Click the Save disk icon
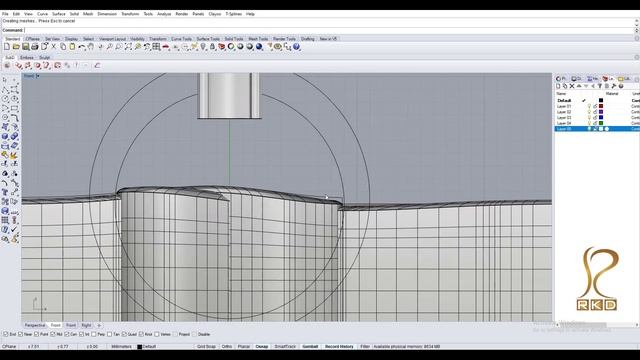This screenshot has width=640, height=360. pos(25,47)
